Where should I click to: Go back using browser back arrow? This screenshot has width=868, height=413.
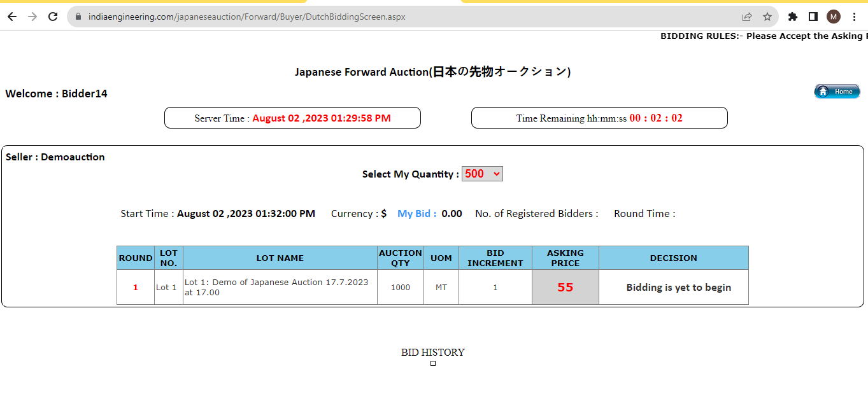(12, 17)
